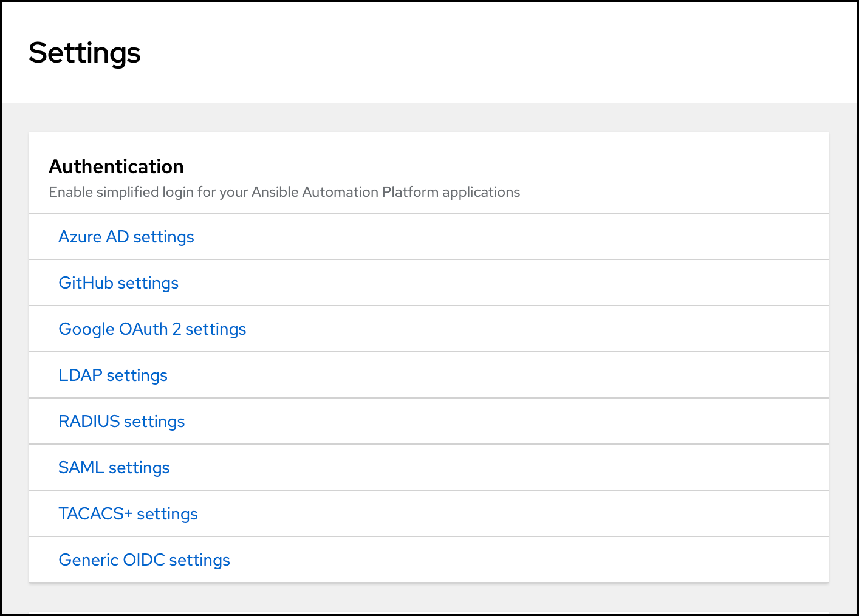
Task: Configure Azure Active Directory authentication
Action: coord(126,237)
